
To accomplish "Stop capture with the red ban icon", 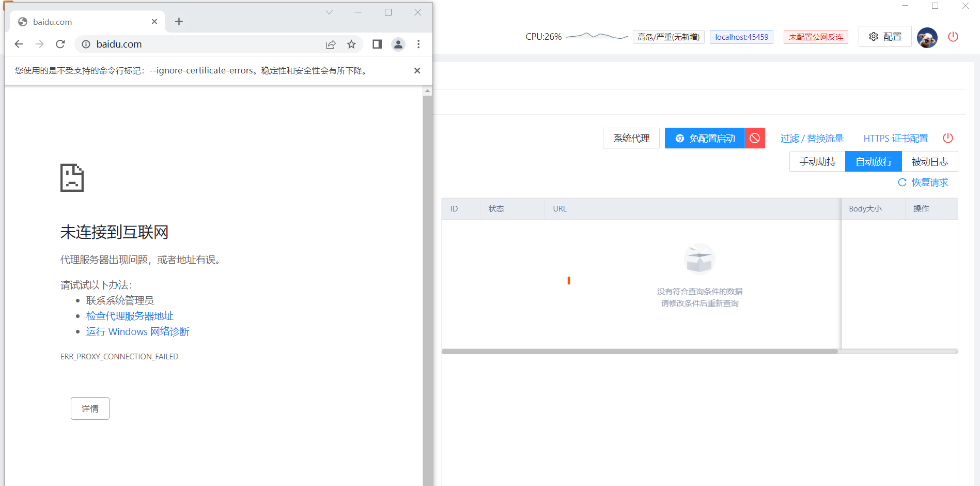I will coord(755,138).
